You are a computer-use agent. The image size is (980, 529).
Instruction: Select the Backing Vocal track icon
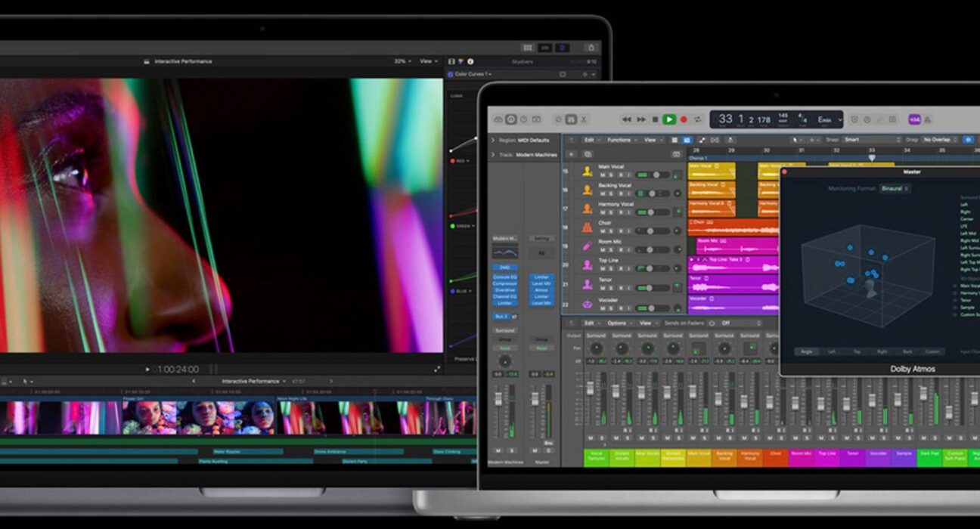point(587,190)
